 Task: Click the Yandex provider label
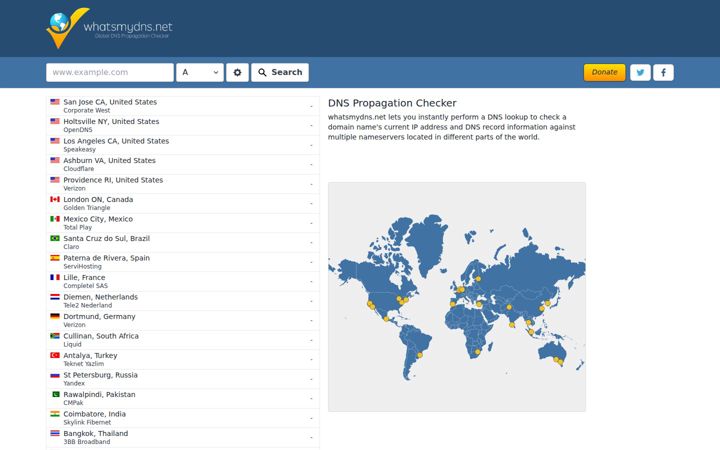(x=74, y=383)
